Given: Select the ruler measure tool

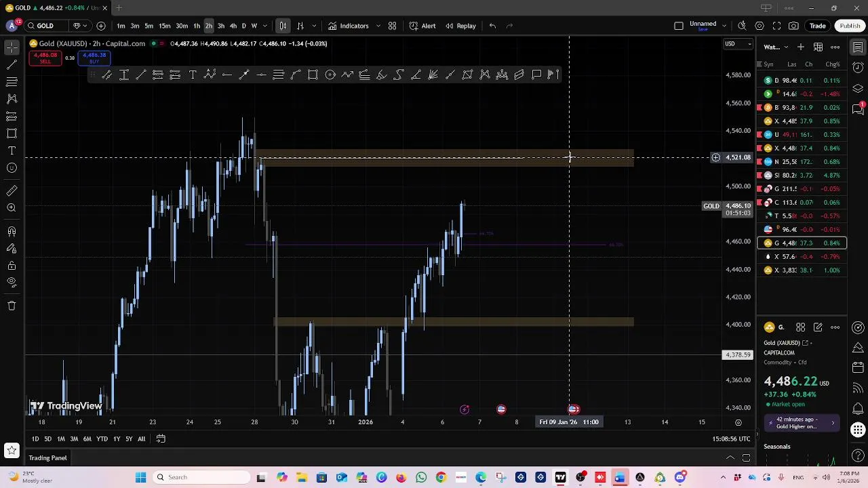Looking at the screenshot, I should coord(12,190).
